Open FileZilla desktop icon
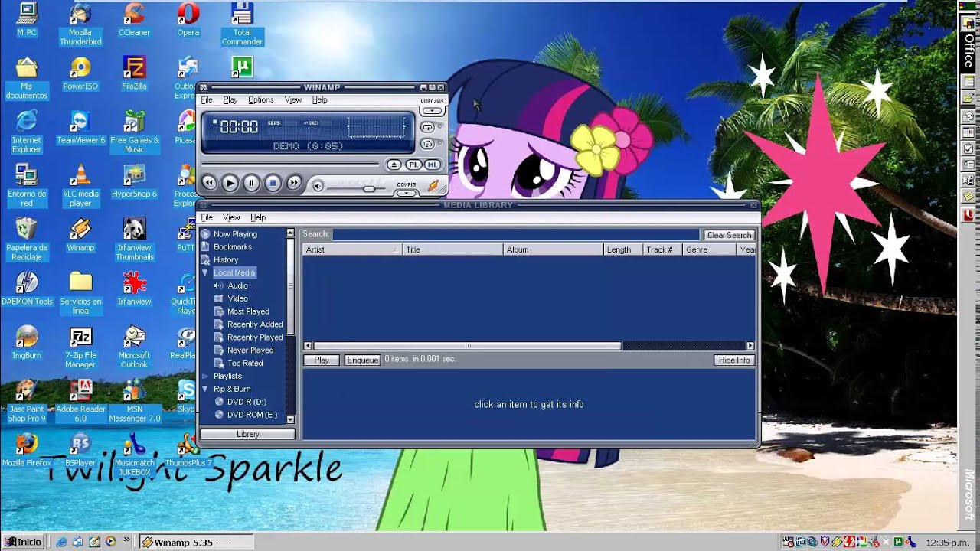Image resolution: width=980 pixels, height=551 pixels. 134,73
